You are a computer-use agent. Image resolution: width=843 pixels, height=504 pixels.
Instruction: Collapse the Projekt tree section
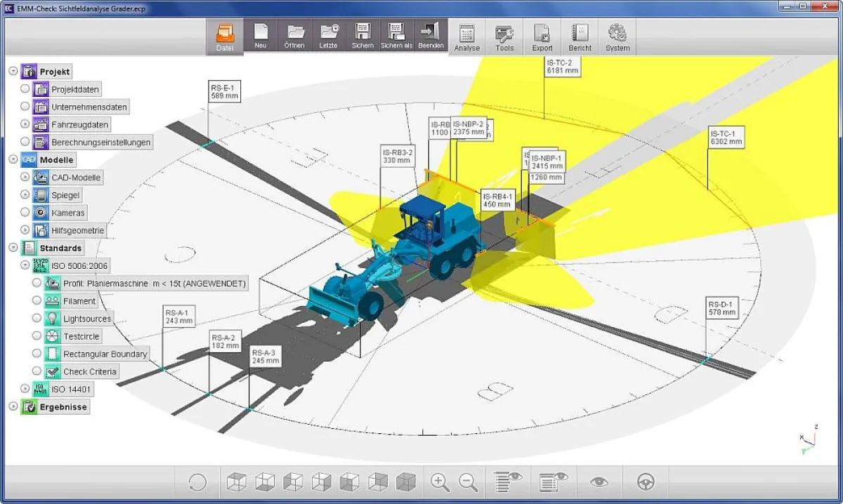point(13,72)
